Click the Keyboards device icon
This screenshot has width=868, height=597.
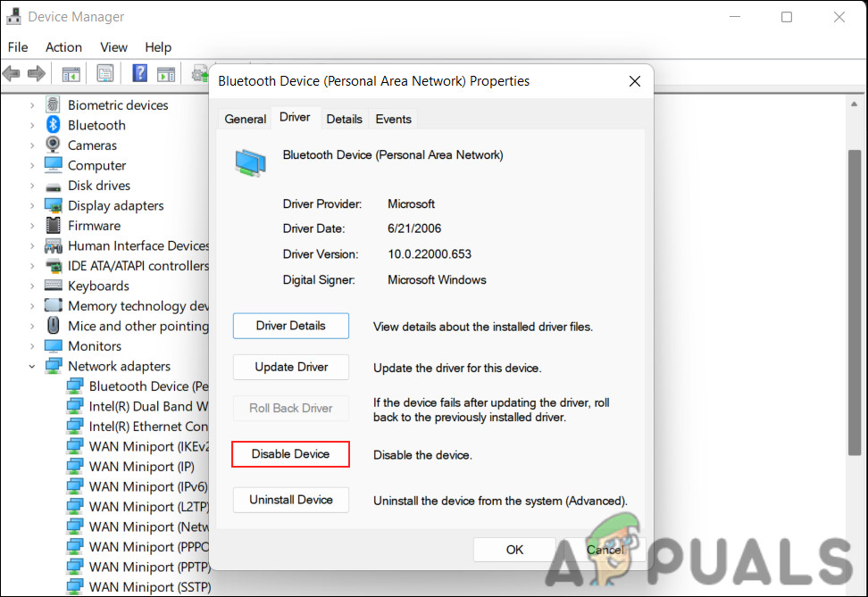tap(52, 286)
